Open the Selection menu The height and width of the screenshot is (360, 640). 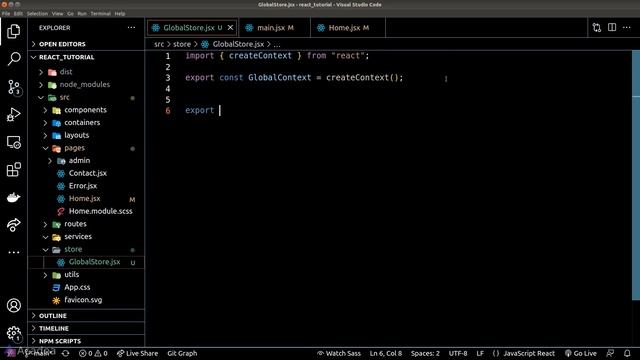tap(37, 13)
